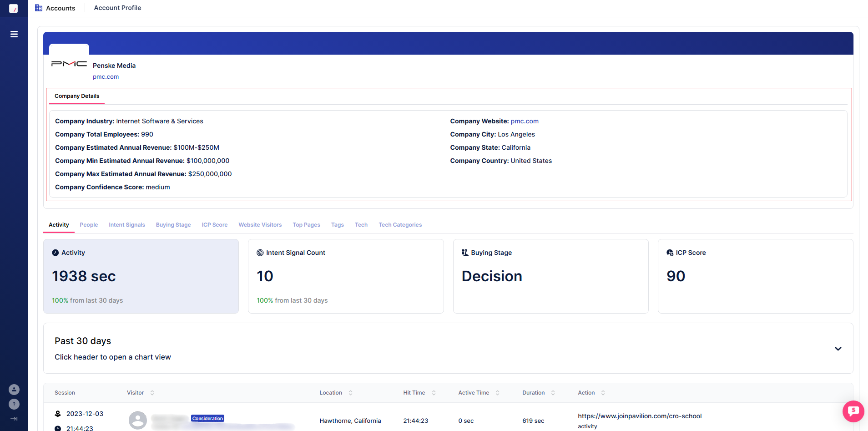Sort the table by Location column
This screenshot has height=431, width=868.
(350, 393)
